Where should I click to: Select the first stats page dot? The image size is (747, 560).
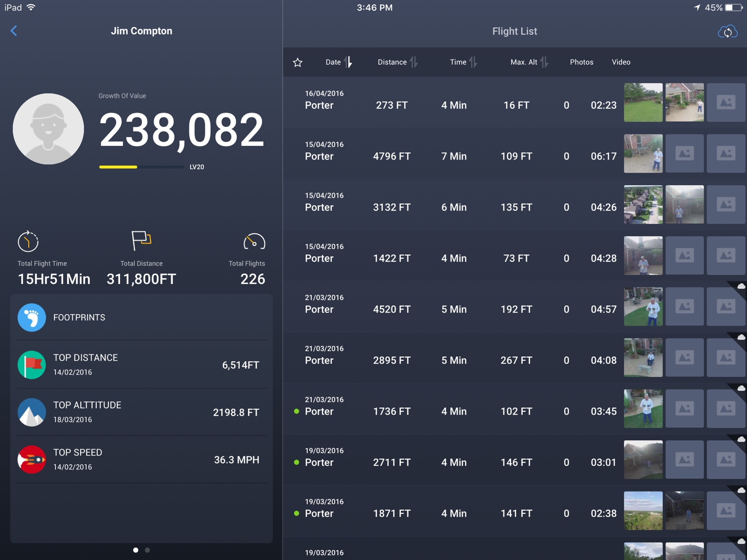[x=136, y=550]
